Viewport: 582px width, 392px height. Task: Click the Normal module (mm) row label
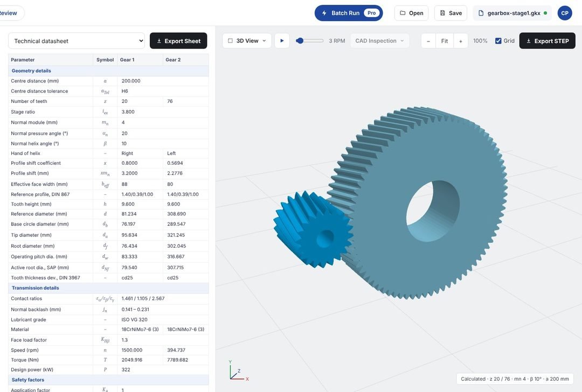click(x=34, y=122)
